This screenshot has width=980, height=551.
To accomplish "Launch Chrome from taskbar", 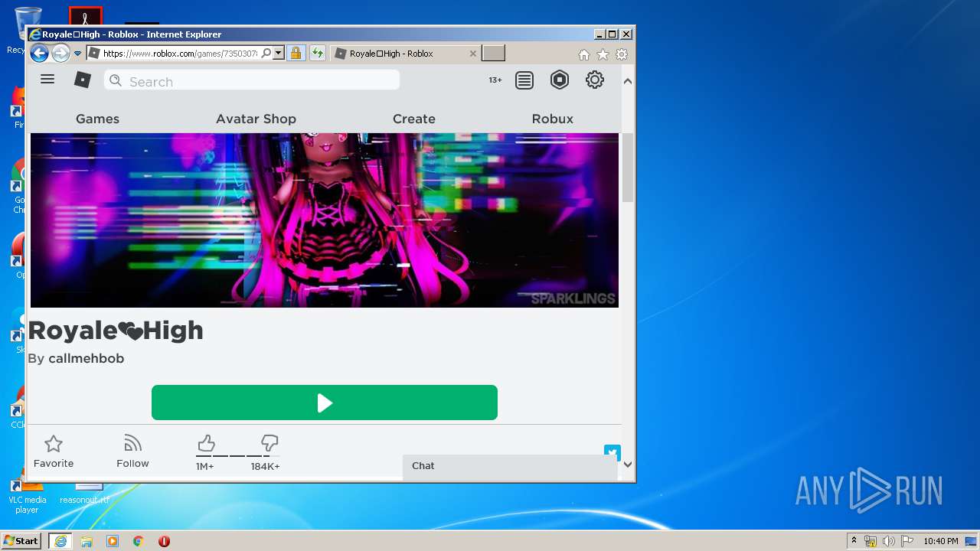I will 138,541.
